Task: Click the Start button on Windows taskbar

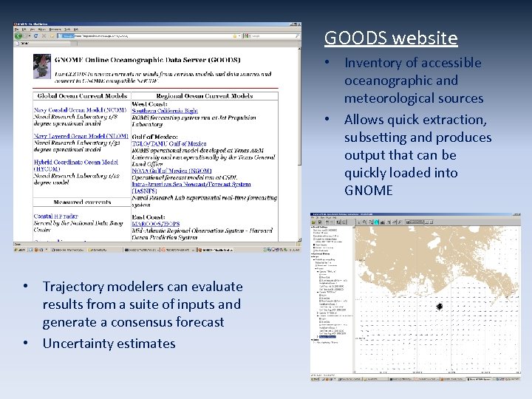Action: coord(19,250)
